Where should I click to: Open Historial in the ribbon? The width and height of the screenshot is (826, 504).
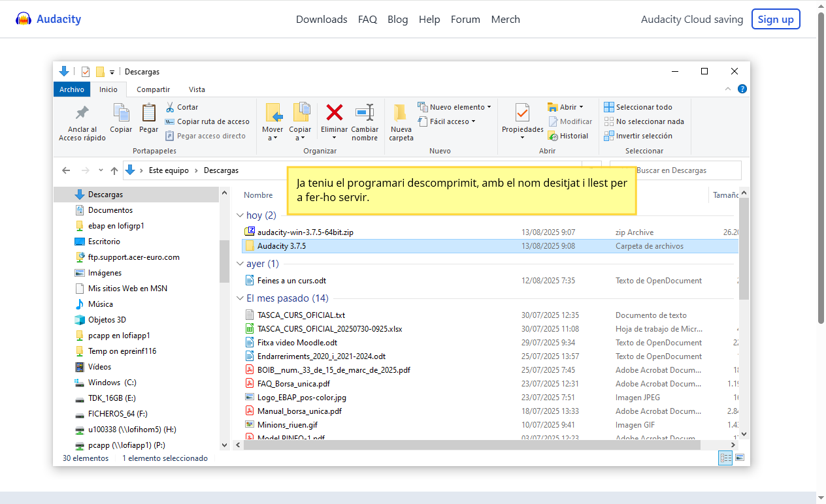point(569,136)
